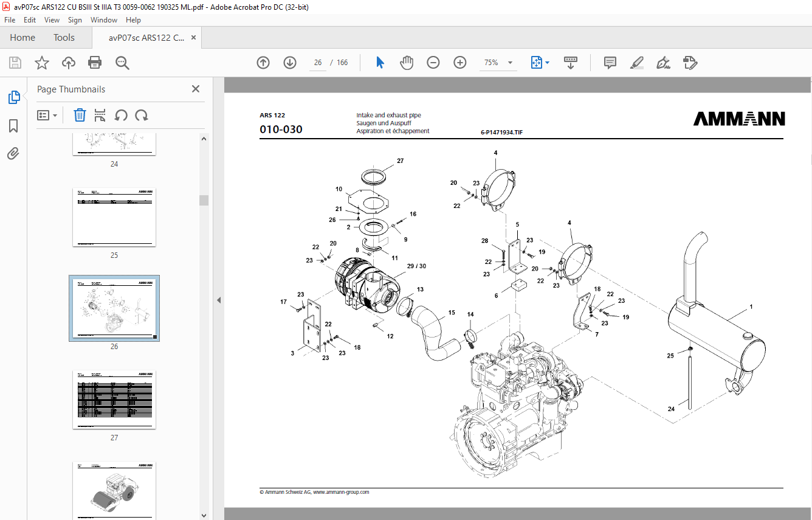Enable scrolling mode keyboard icon
This screenshot has width=812, height=520.
570,63
